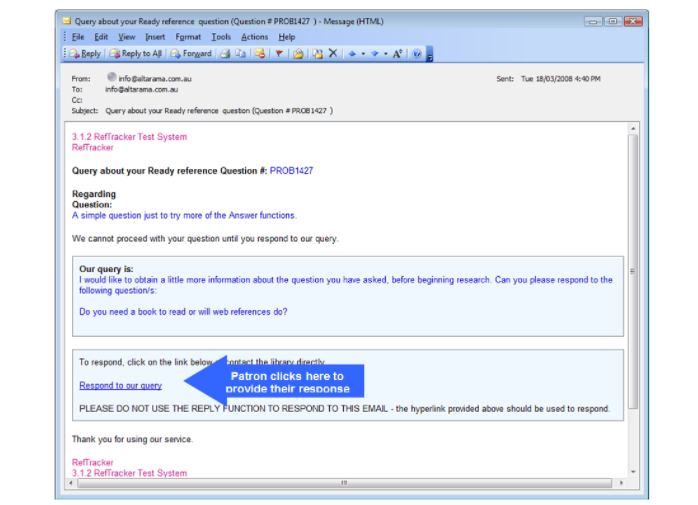This screenshot has height=505, width=698.
Task: Click the PROB1427 question number link
Action: [291, 171]
